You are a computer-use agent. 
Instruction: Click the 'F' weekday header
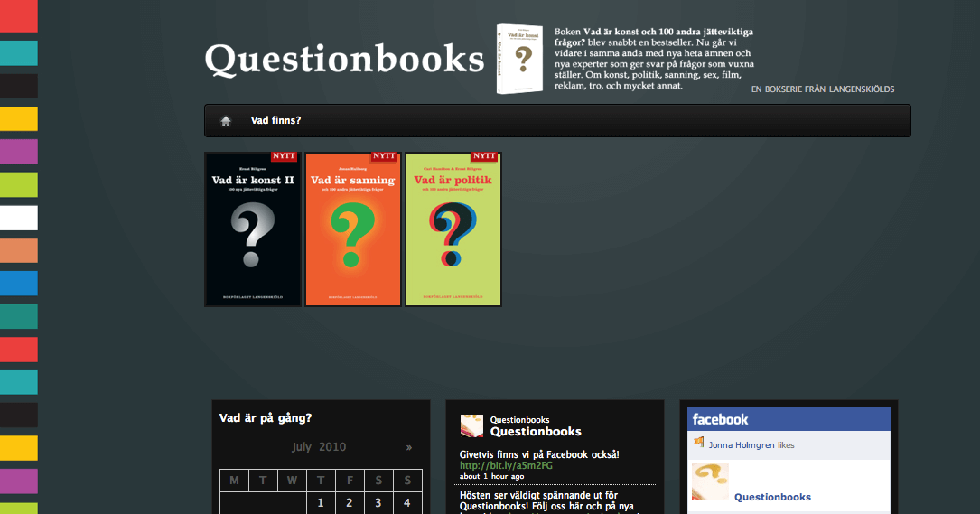[x=350, y=481]
